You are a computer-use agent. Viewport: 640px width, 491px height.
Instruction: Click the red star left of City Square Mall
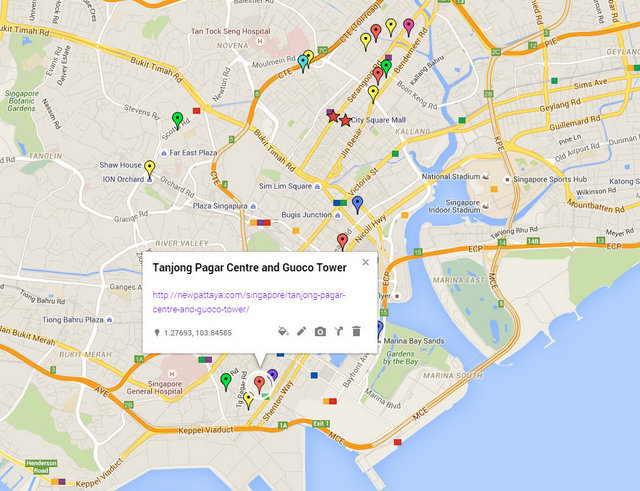(346, 120)
